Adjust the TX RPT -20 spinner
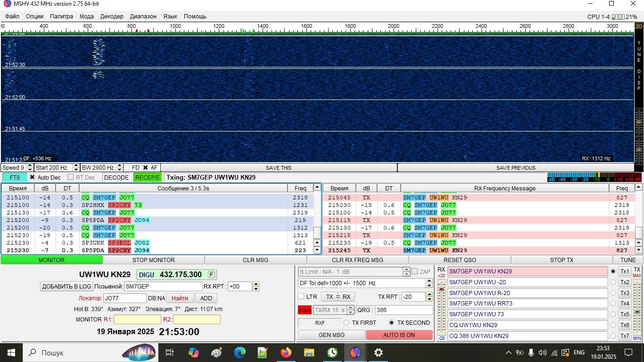The height and width of the screenshot is (362, 644). (429, 297)
